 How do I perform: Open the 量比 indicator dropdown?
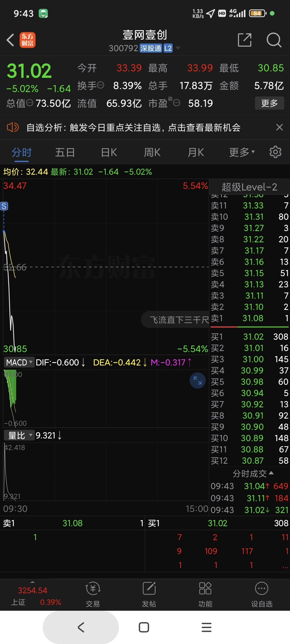(19, 435)
